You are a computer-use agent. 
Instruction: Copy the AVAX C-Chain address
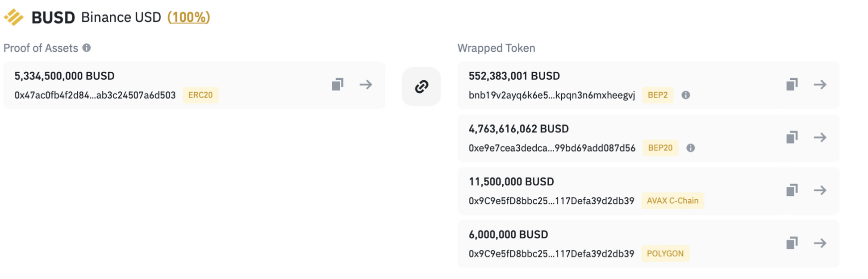(x=792, y=190)
